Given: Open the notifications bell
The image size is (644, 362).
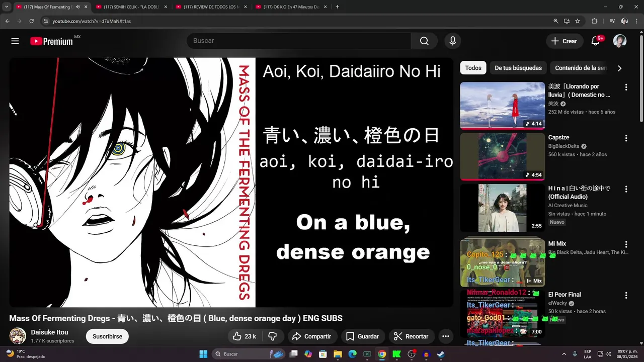Looking at the screenshot, I should point(595,41).
